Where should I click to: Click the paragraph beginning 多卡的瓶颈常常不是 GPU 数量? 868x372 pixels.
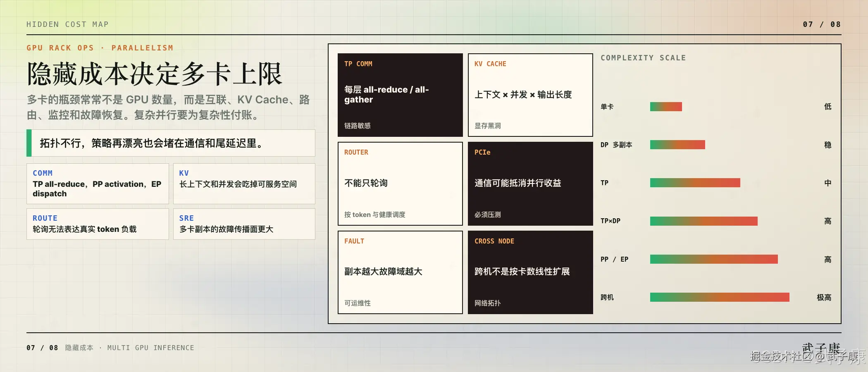coord(168,107)
